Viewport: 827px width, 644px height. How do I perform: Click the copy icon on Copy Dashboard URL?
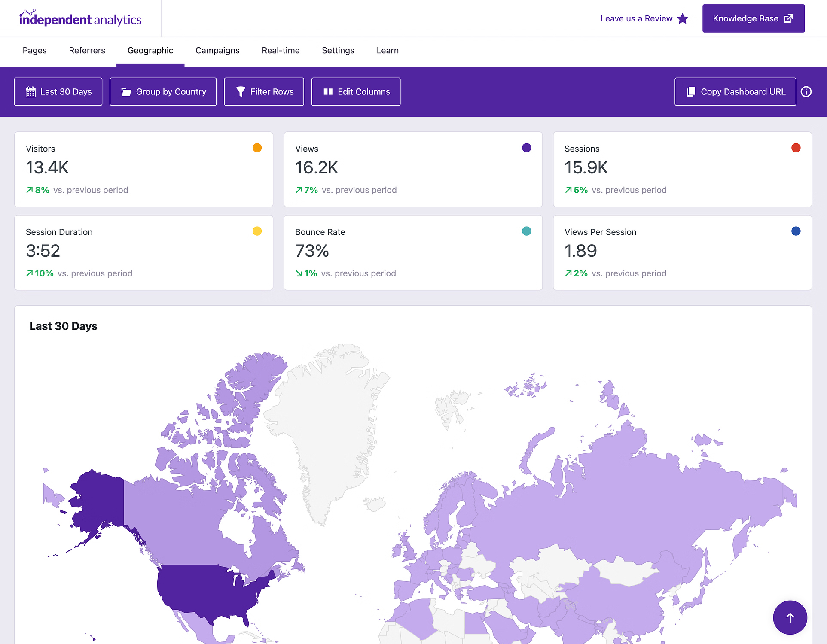click(x=691, y=91)
